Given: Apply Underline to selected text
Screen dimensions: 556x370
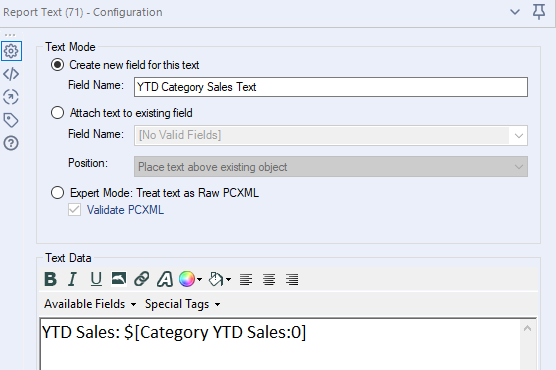Looking at the screenshot, I should tap(96, 279).
